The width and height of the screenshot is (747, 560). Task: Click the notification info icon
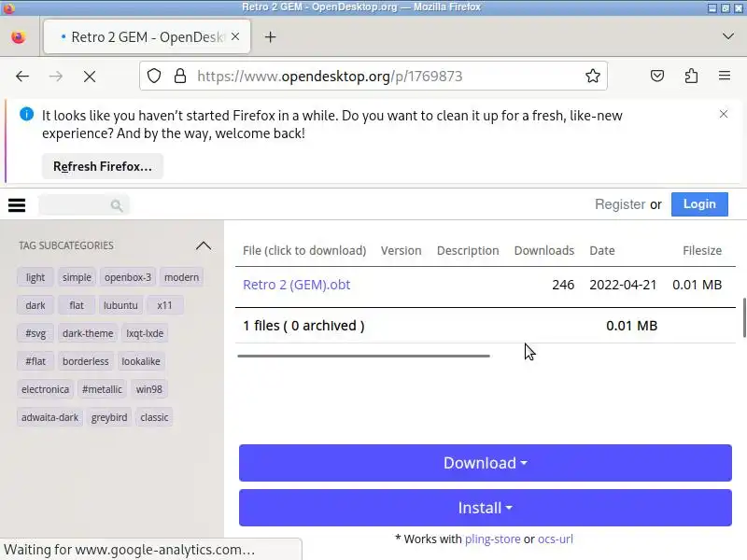pyautogui.click(x=27, y=114)
